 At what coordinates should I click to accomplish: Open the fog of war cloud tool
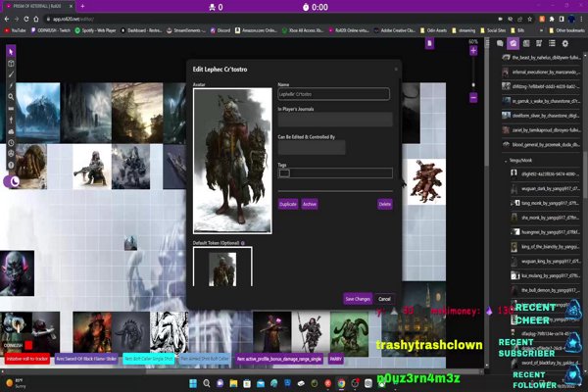[11, 131]
